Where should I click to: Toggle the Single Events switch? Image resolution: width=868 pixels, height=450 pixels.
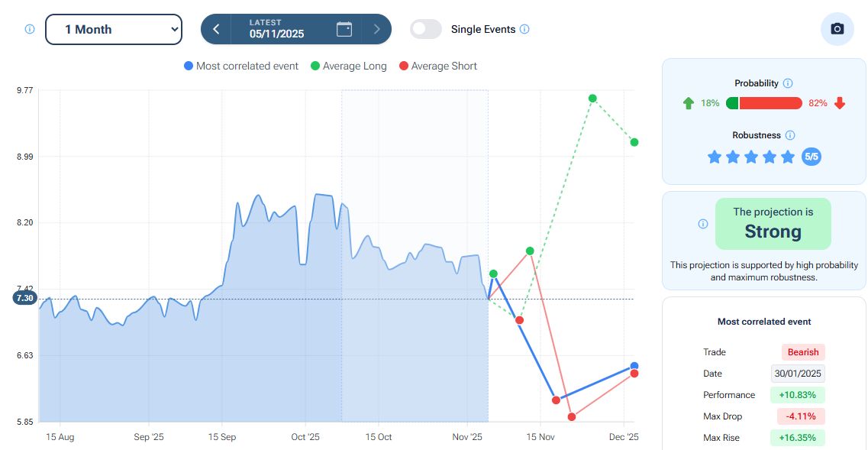pyautogui.click(x=426, y=29)
